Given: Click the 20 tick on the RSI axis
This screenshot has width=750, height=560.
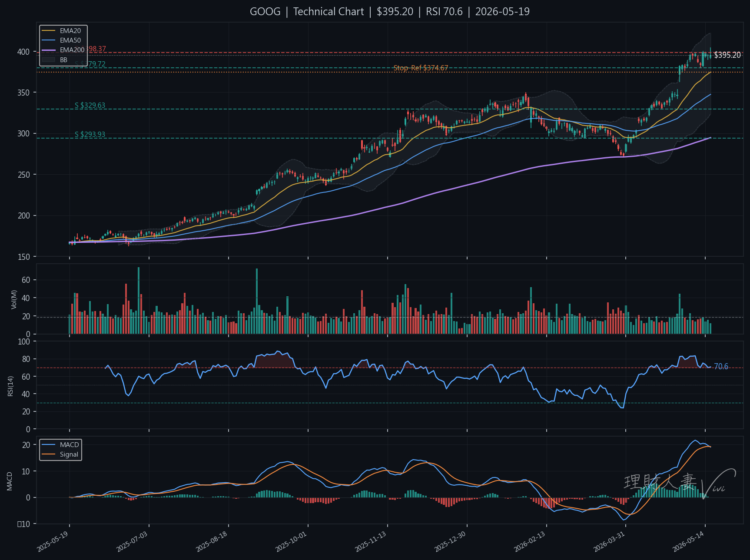Looking at the screenshot, I should click(x=26, y=411).
